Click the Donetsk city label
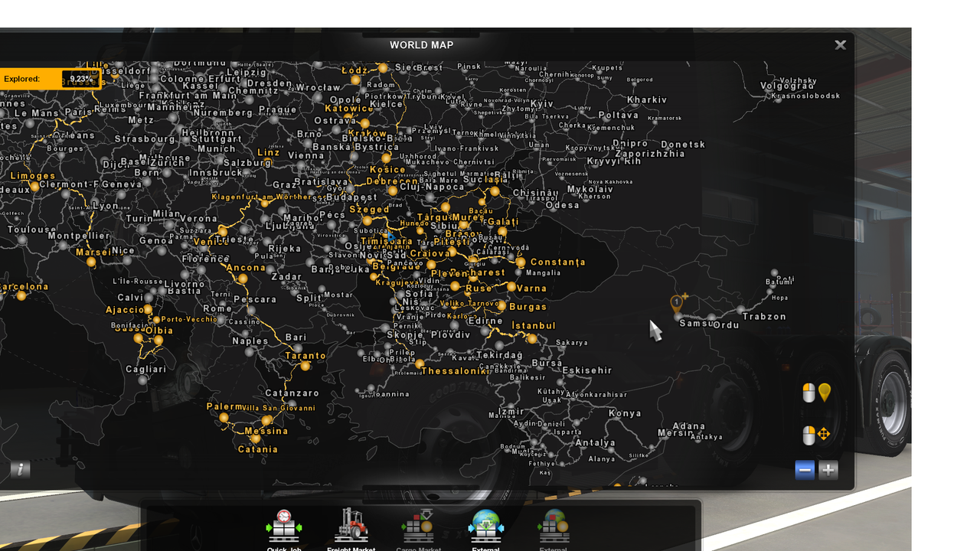This screenshot has height=551, width=980. [x=683, y=145]
